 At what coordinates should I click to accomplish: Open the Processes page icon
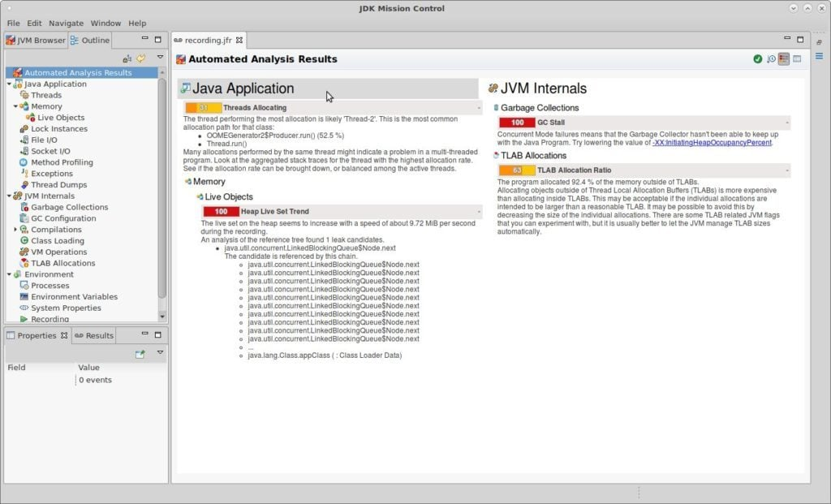point(24,285)
